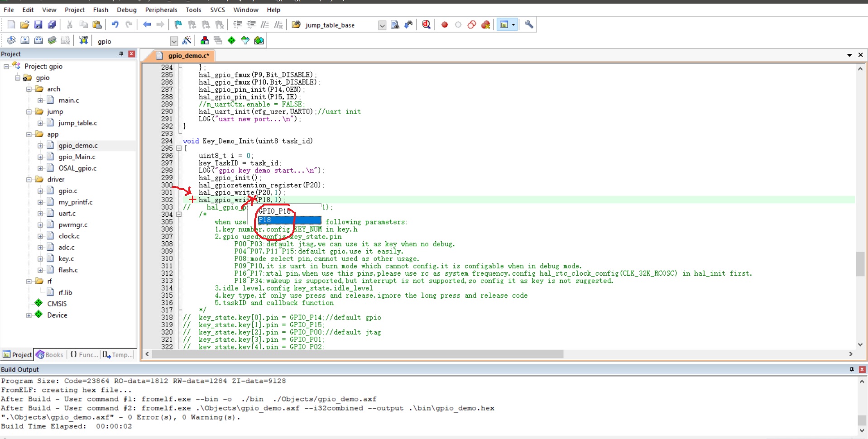
Task: Select jump_table.c in the project tree
Action: tap(77, 123)
